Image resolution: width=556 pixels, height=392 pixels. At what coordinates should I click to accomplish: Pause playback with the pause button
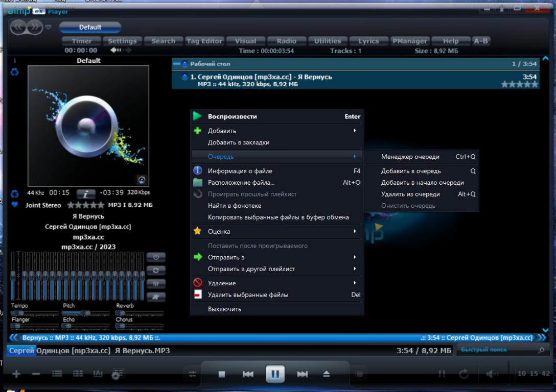pyautogui.click(x=275, y=374)
